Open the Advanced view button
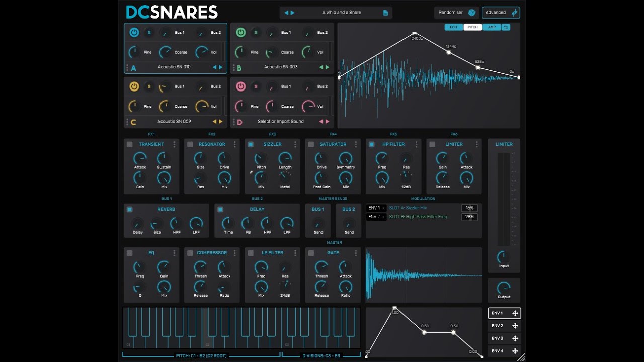The height and width of the screenshot is (362, 644). (x=501, y=13)
